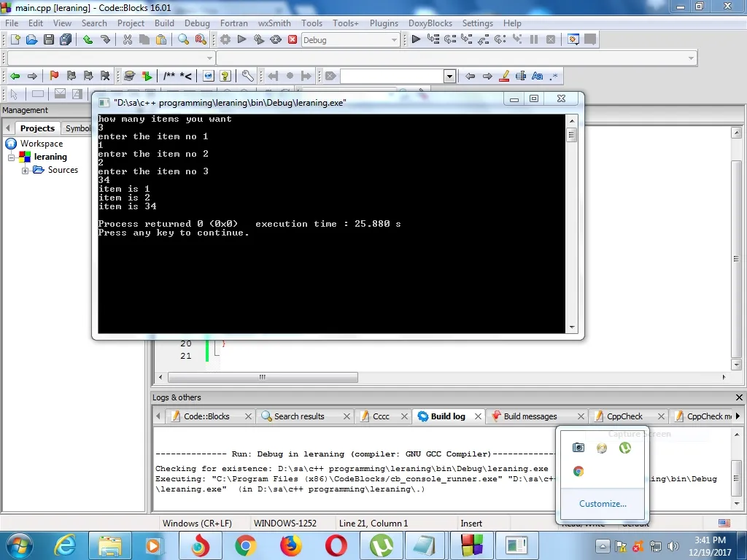Viewport: 747px width, 560px height.
Task: Toggle bookmark with red flag icon
Action: (x=54, y=76)
